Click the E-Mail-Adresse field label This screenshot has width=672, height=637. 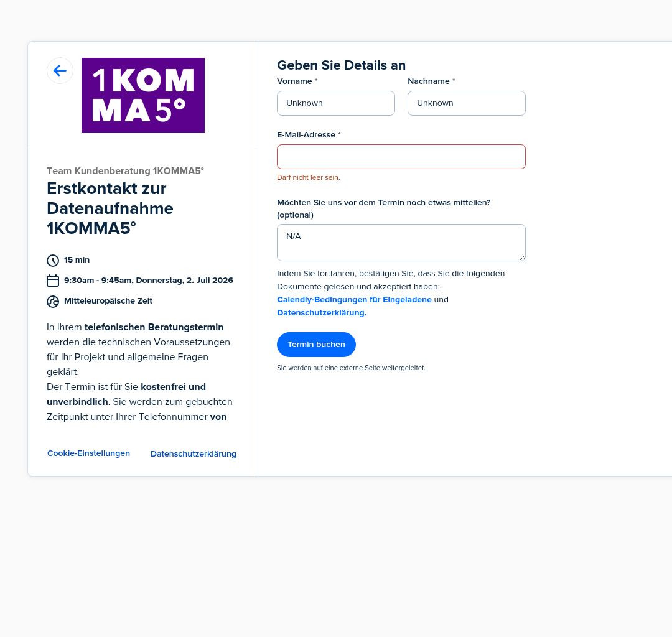point(306,134)
